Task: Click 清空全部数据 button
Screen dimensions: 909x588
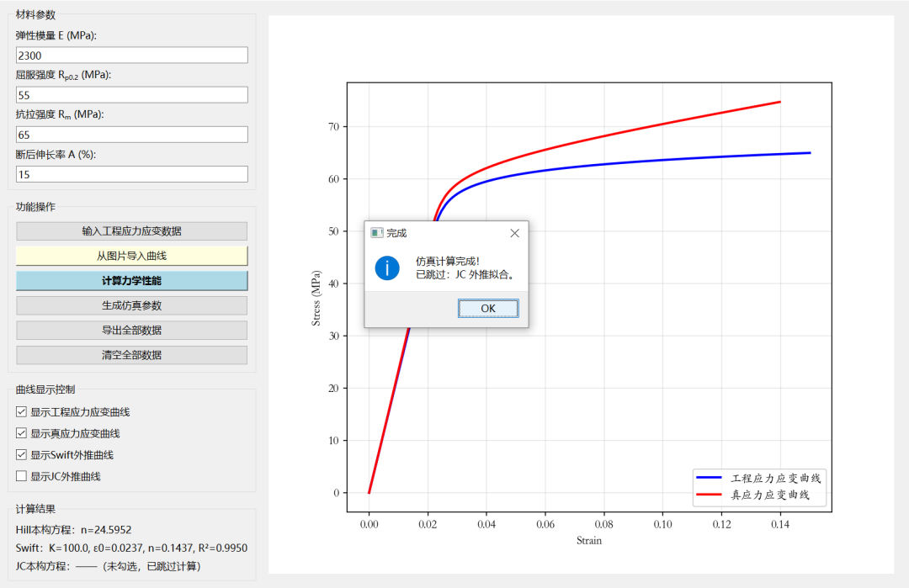Action: click(x=131, y=355)
